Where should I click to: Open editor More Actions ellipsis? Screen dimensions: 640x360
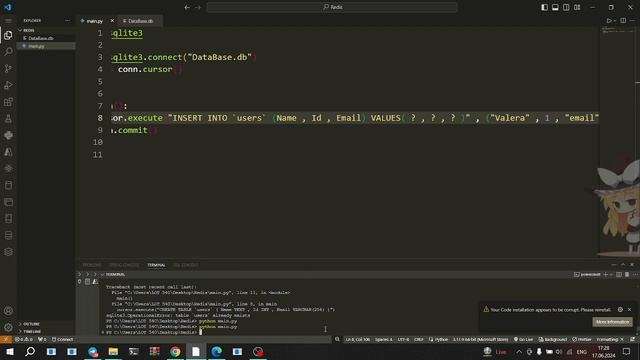(633, 20)
